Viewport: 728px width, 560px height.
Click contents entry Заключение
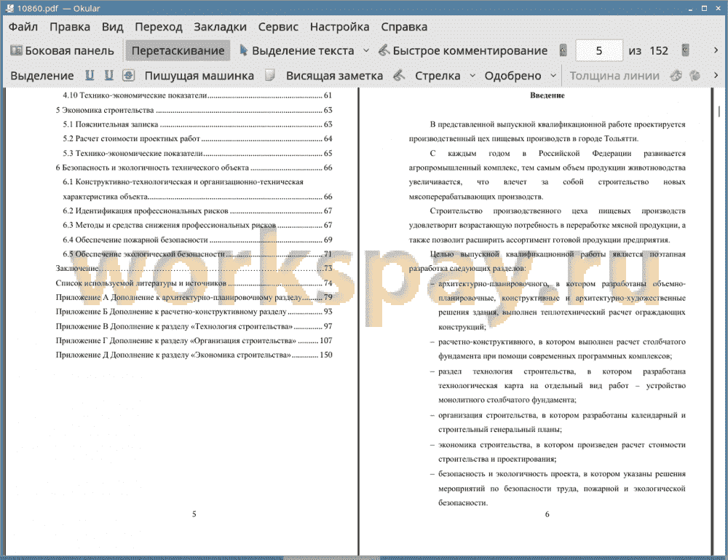(x=194, y=268)
